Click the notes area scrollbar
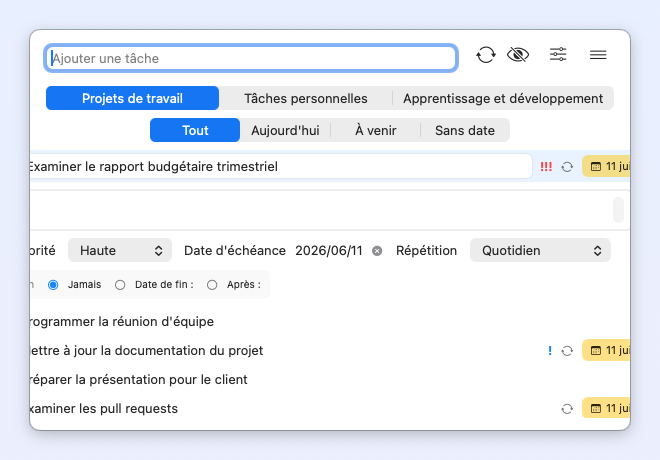 [618, 210]
